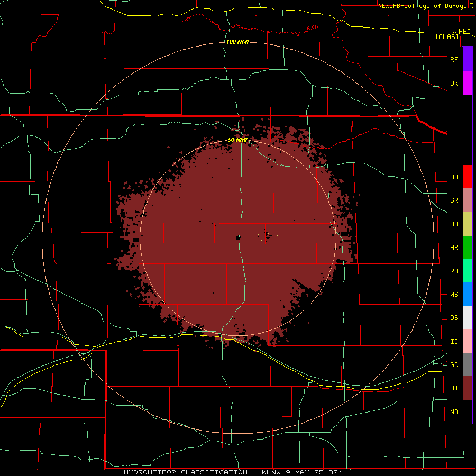The image size is (476, 476).
Task: Click the brown BI legend swatch
Action: coord(467,388)
